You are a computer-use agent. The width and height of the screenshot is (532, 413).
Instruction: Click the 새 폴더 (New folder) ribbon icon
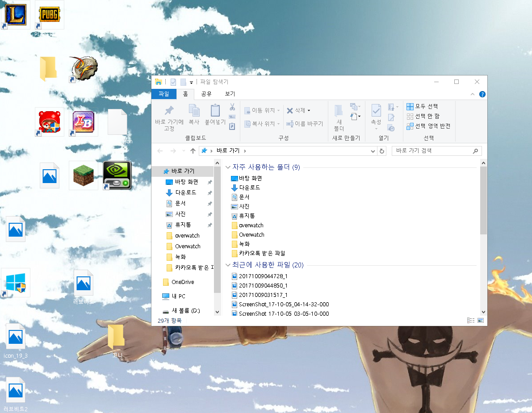tap(339, 111)
